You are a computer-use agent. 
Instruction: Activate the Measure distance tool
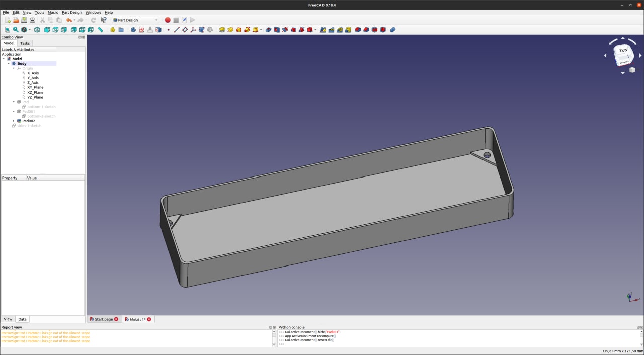point(100,30)
